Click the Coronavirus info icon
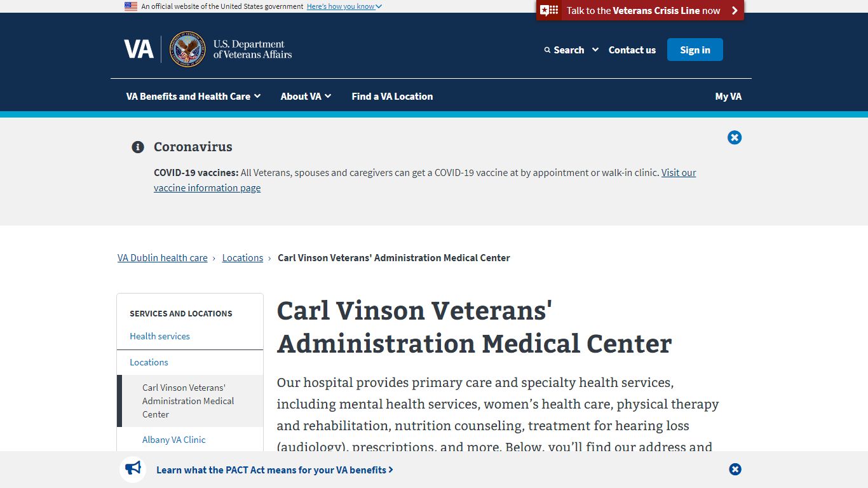The height and width of the screenshot is (488, 868). pyautogui.click(x=137, y=147)
